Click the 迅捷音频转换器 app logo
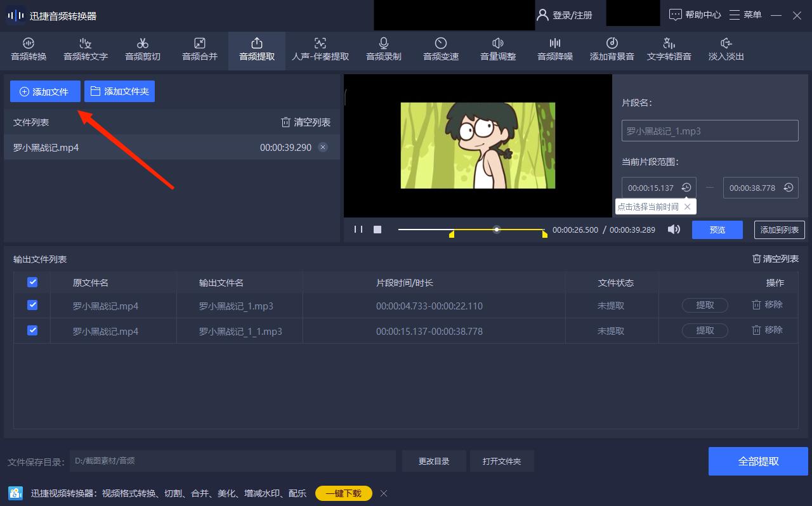This screenshot has width=812, height=506. [x=16, y=15]
